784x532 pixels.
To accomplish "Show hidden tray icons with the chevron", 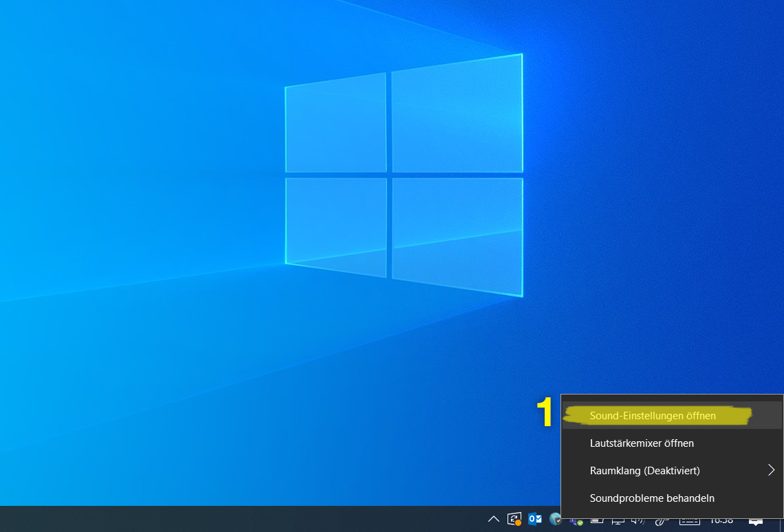I will (x=494, y=520).
